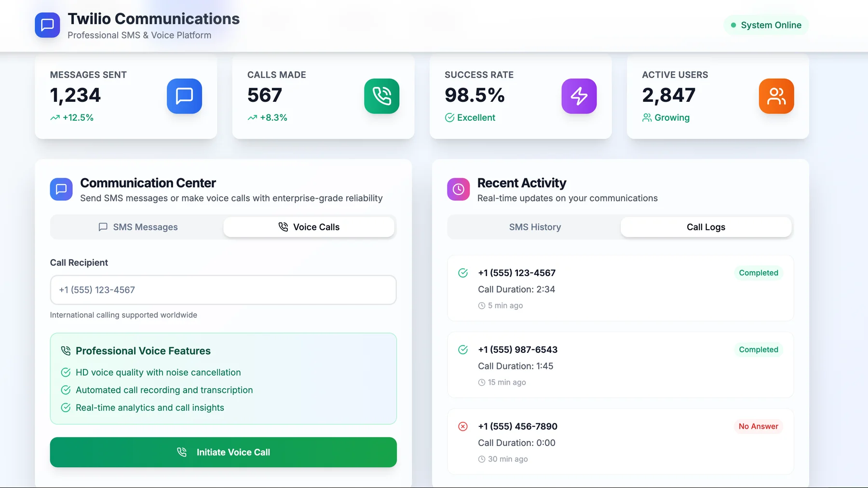Image resolution: width=868 pixels, height=488 pixels.
Task: Click the Messages Sent value 1,234
Action: pyautogui.click(x=75, y=95)
